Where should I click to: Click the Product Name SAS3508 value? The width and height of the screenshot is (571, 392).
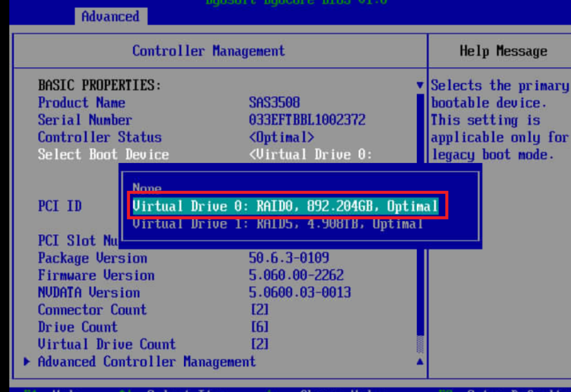tap(274, 102)
